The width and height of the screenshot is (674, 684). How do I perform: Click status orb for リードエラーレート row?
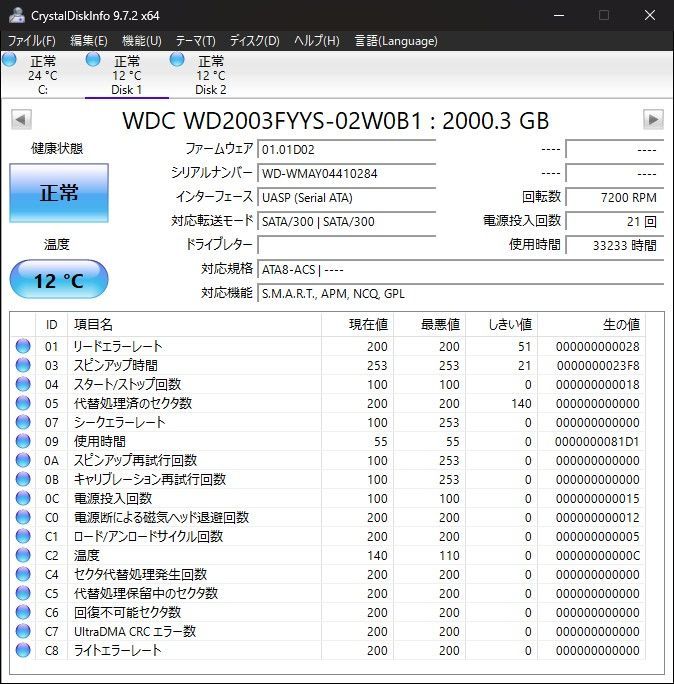[23, 346]
